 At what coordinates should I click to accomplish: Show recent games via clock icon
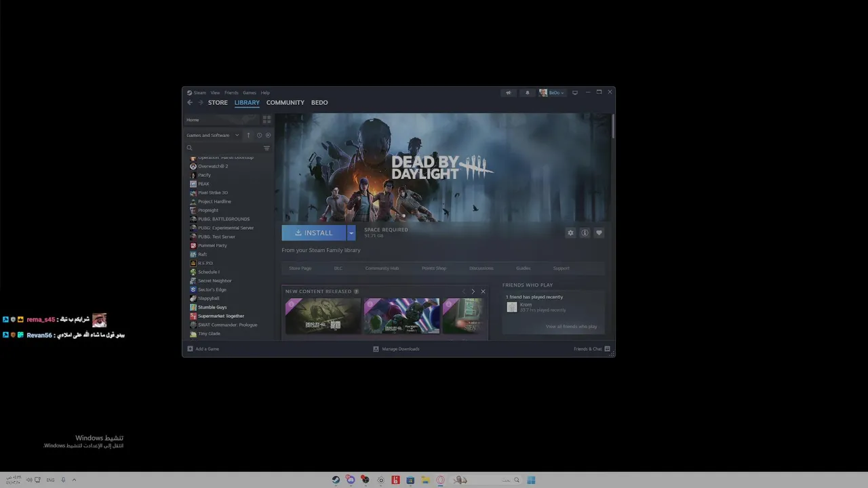259,135
